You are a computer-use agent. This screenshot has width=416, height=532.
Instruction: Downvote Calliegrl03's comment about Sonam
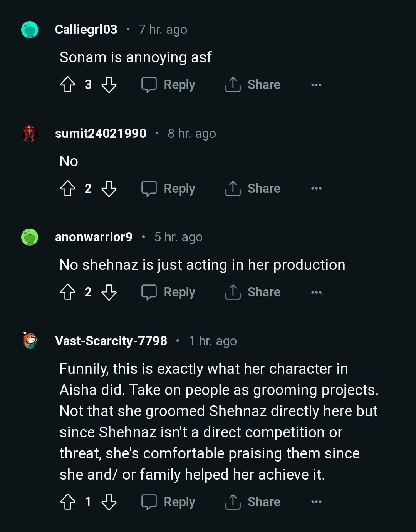pyautogui.click(x=109, y=85)
